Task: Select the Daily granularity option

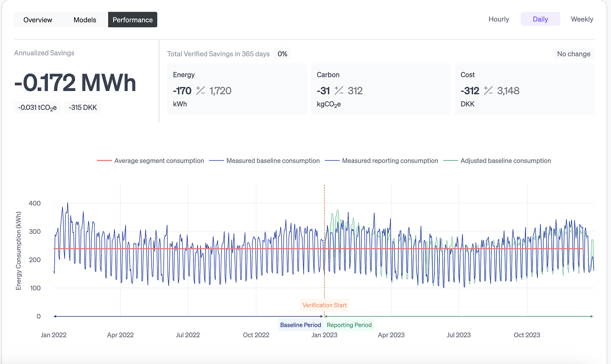Action: 540,19
